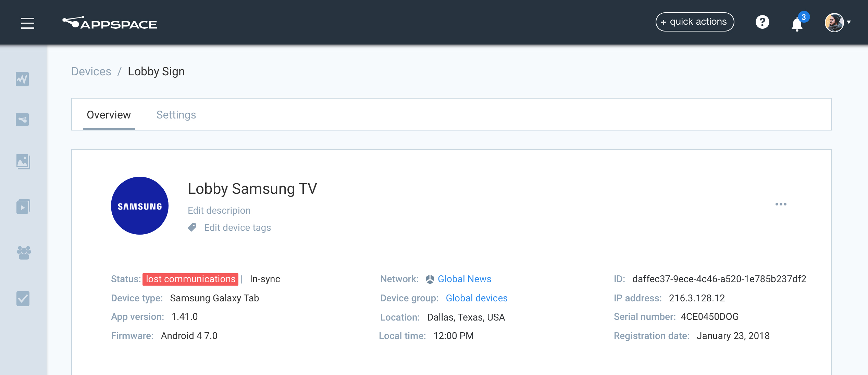Open the hamburger navigation menu
Image resolution: width=868 pixels, height=375 pixels.
28,23
